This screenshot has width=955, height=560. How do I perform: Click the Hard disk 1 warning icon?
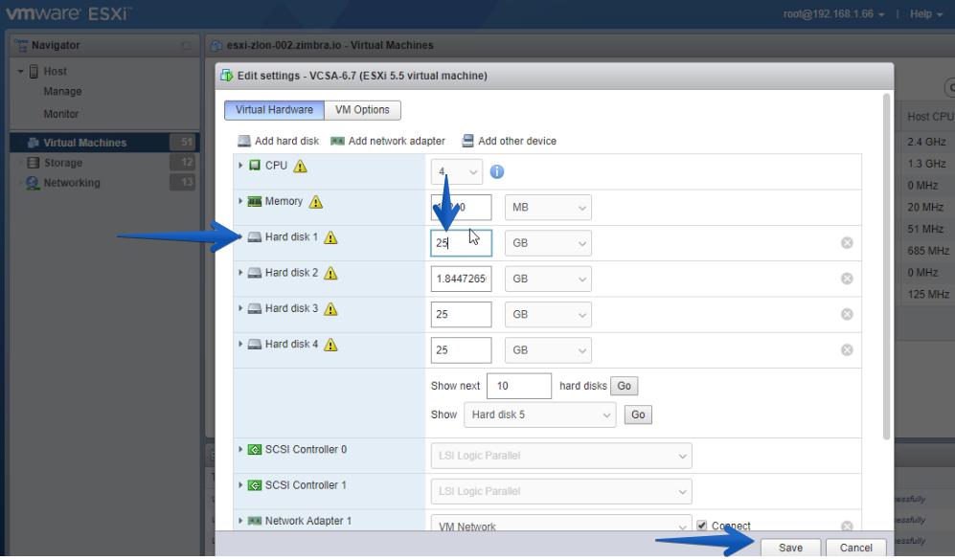point(330,237)
